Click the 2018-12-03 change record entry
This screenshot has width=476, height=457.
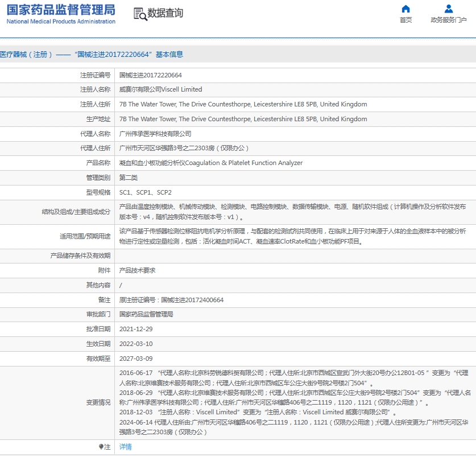[x=258, y=413]
